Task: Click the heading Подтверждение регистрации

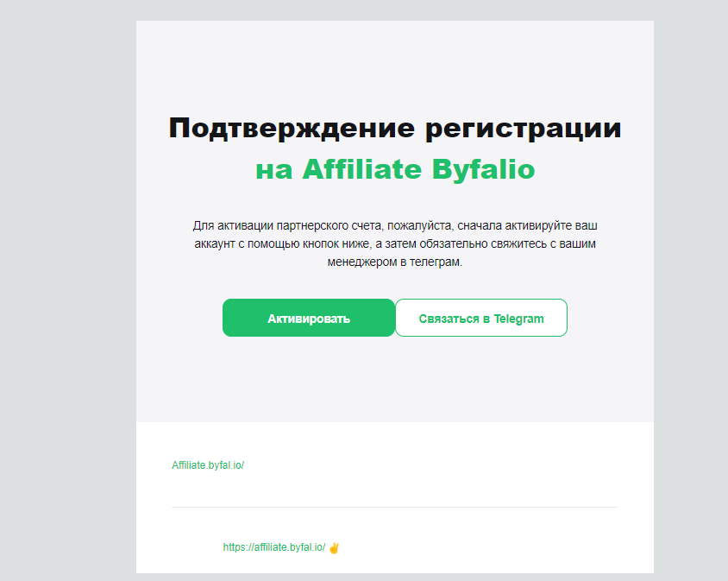Action: 395,129
